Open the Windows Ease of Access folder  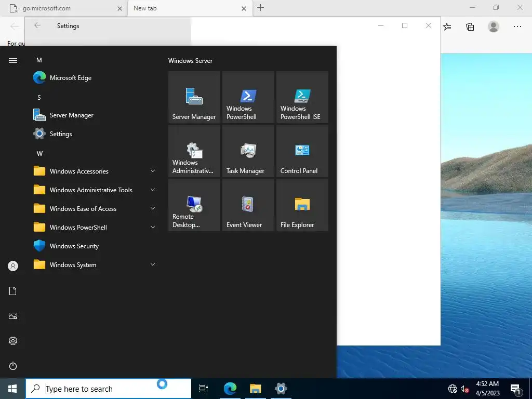96,208
